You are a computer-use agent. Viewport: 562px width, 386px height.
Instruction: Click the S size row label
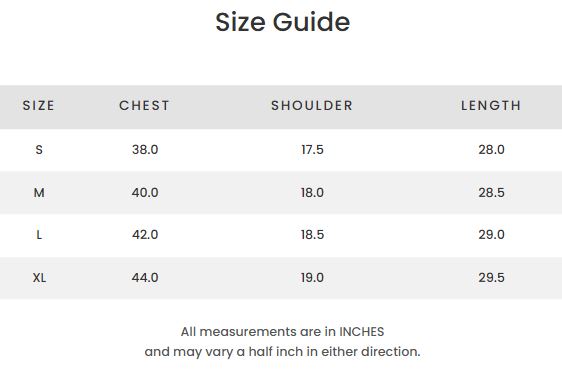click(x=39, y=149)
